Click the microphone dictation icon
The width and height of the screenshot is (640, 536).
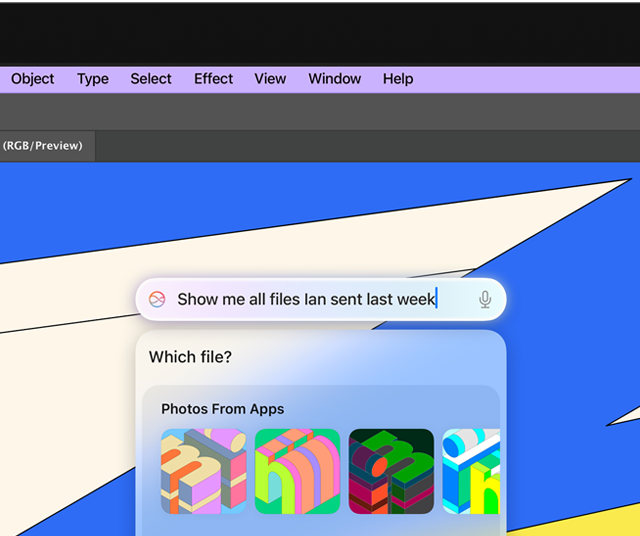point(485,299)
